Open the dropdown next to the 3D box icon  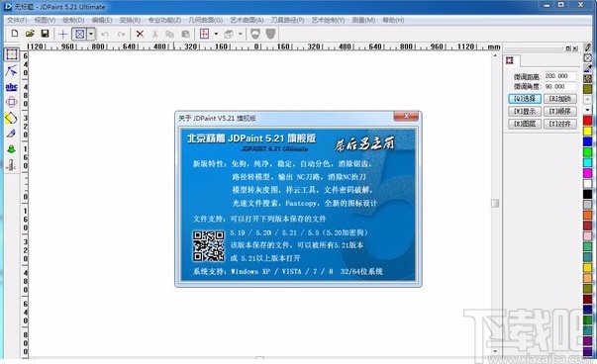pyautogui.click(x=241, y=34)
